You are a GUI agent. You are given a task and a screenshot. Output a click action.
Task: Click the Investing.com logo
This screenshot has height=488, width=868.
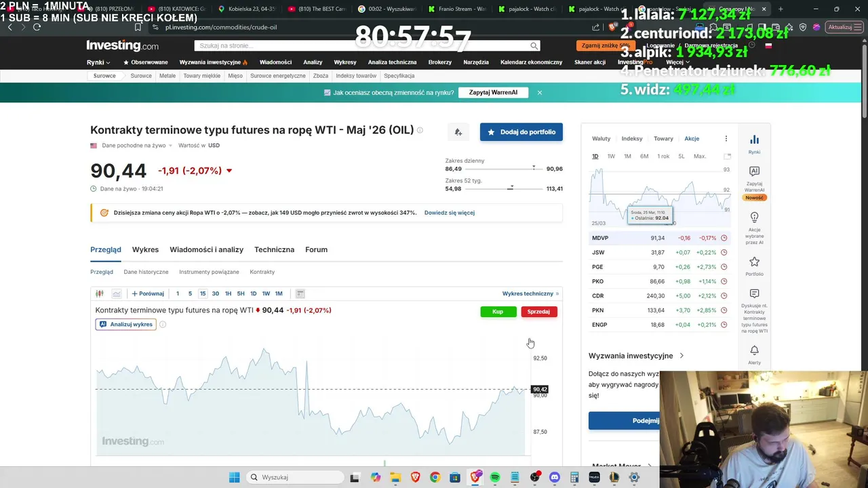(x=122, y=45)
